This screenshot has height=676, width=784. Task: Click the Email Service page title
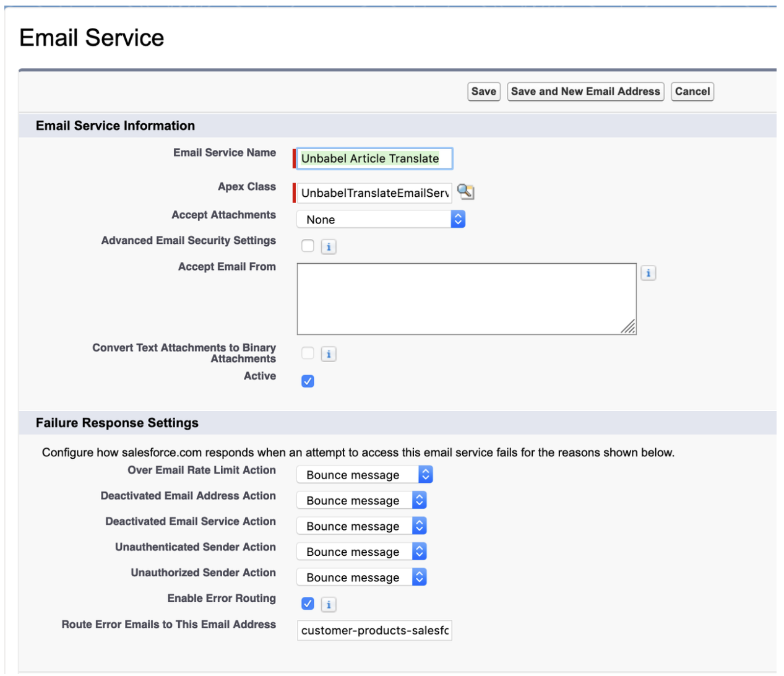(x=92, y=38)
